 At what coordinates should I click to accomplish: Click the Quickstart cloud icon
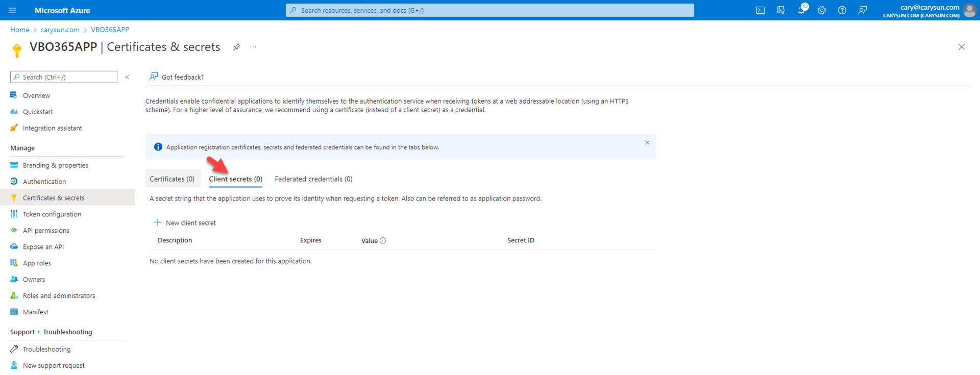point(14,112)
